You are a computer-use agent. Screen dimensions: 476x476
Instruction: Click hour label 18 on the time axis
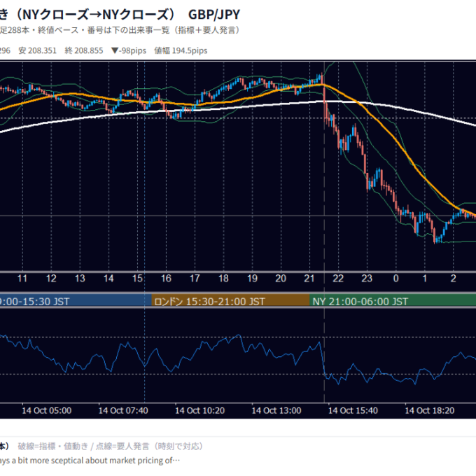click(x=223, y=279)
